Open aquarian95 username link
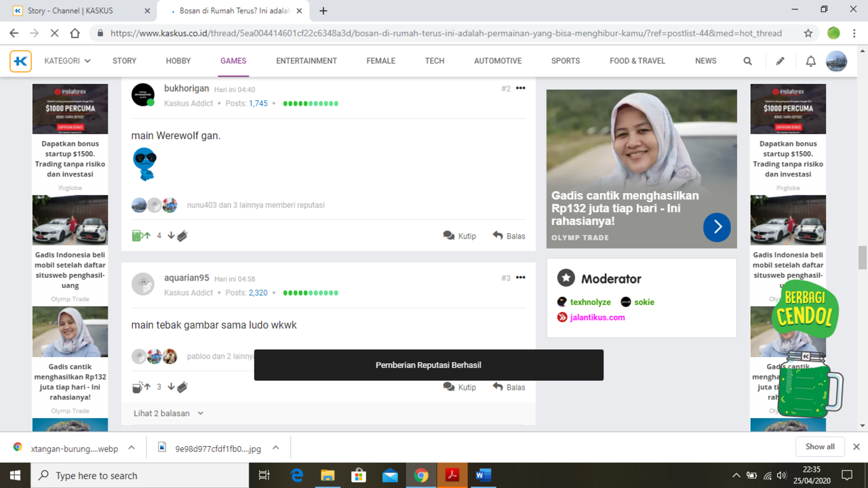Image resolution: width=868 pixels, height=488 pixels. 186,278
